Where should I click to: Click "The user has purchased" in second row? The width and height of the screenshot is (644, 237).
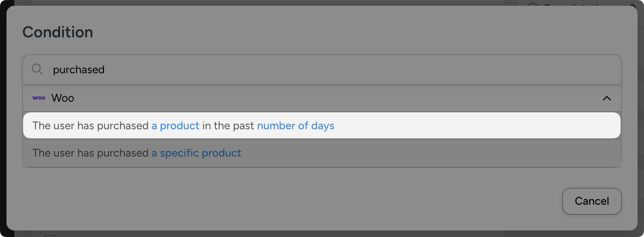90,153
